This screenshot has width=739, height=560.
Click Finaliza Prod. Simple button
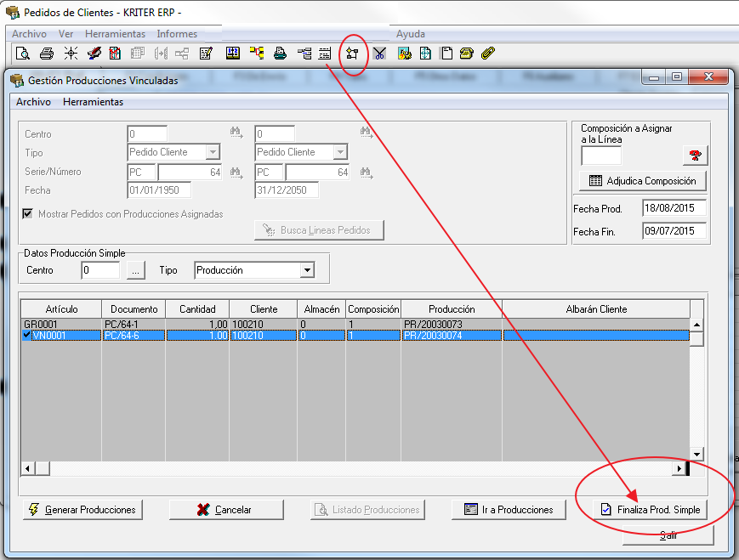tap(650, 510)
